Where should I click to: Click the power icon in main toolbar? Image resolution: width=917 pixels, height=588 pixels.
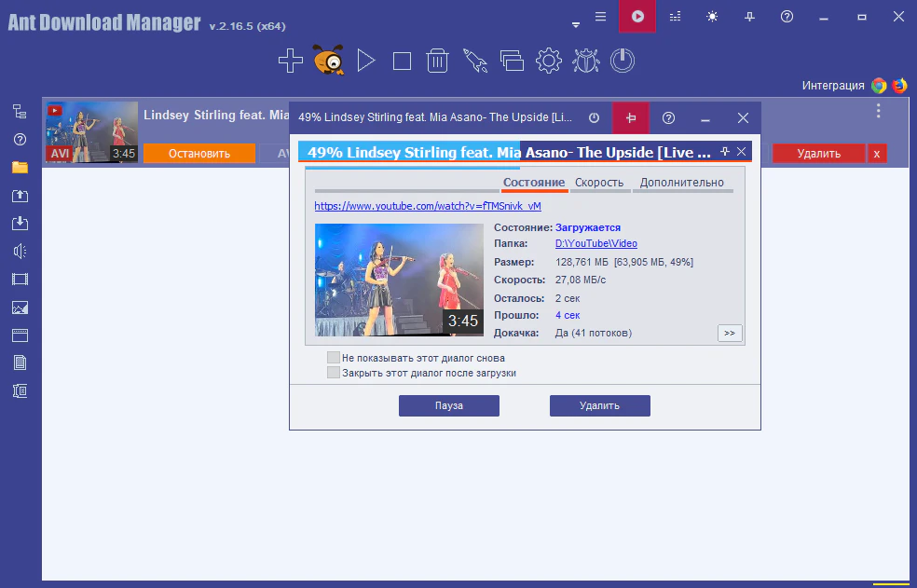coord(623,62)
